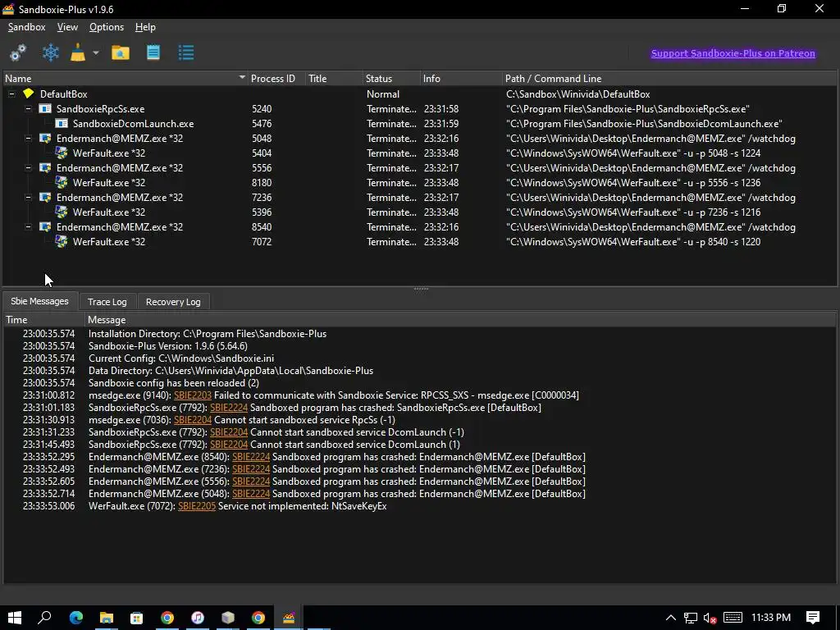This screenshot has height=630, width=840.
Task: Open the Help menu
Action: [x=145, y=27]
